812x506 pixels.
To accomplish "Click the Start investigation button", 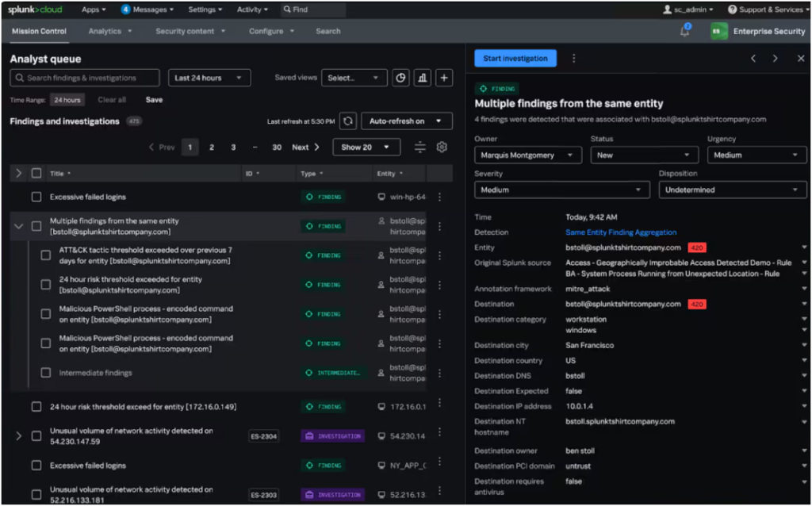I will pyautogui.click(x=515, y=59).
